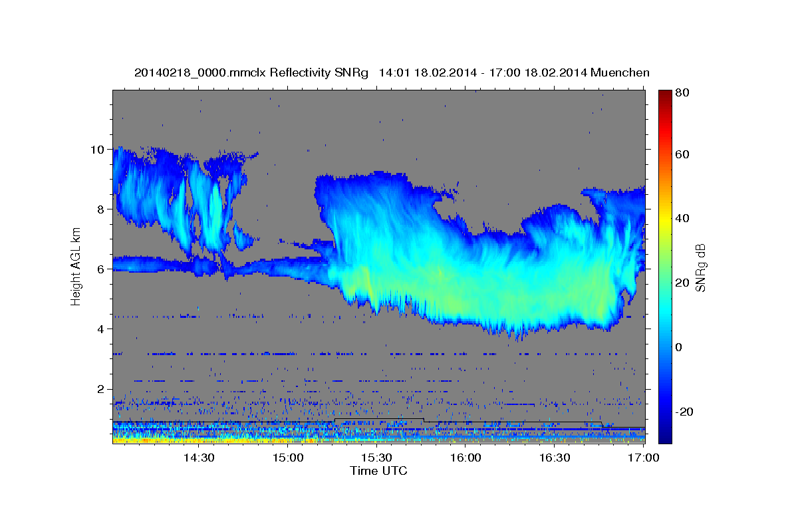The image size is (798, 532).
Task: Click the 14:30 time tick label
Action: (198, 458)
